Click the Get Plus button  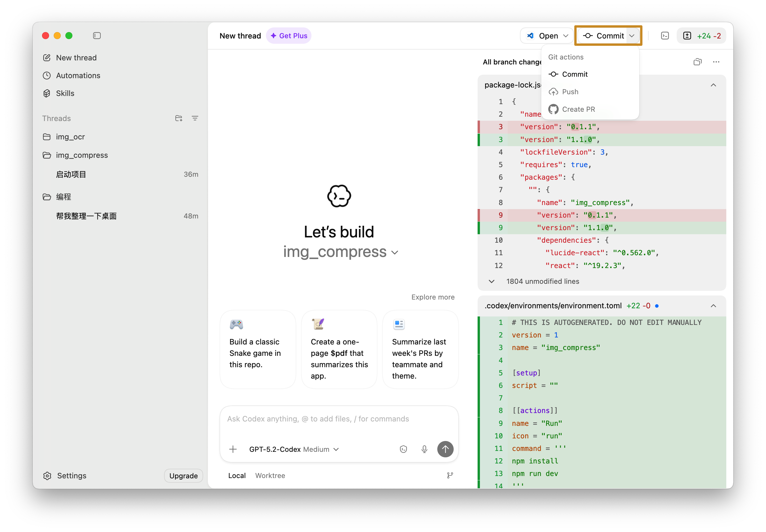click(x=289, y=36)
